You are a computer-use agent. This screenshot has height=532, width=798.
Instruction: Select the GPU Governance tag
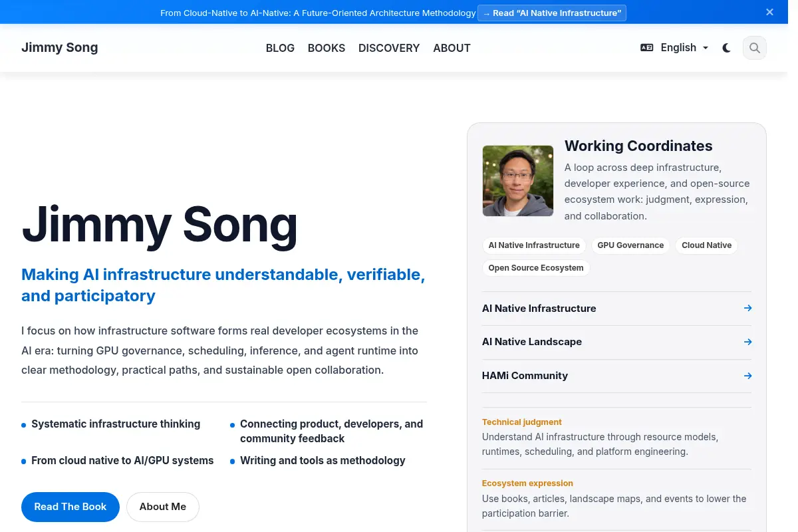tap(630, 245)
